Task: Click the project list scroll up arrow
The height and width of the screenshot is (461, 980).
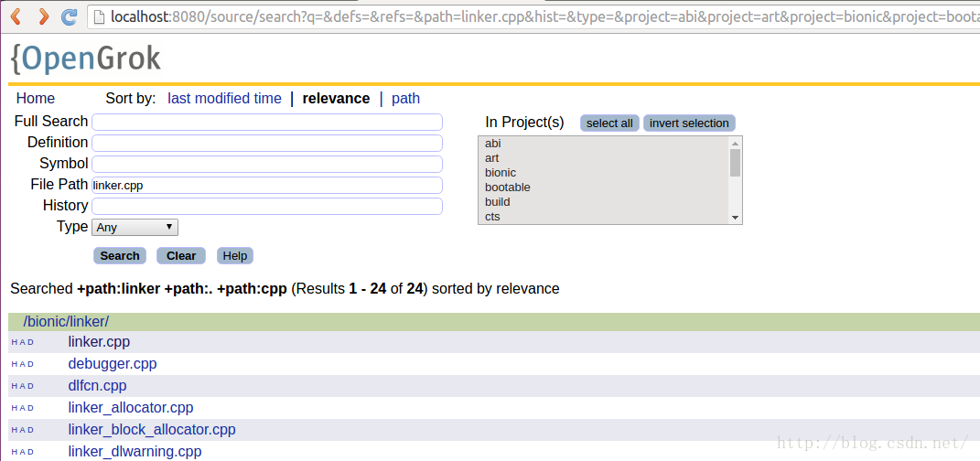Action: (x=735, y=143)
